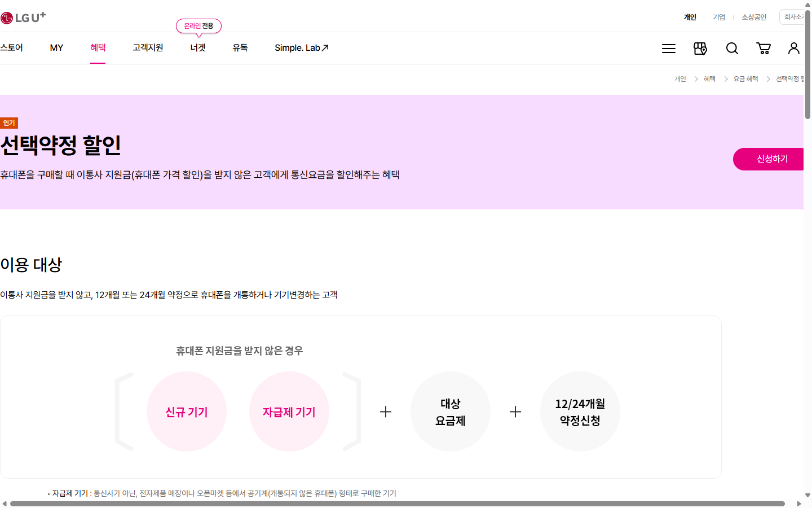
Task: Click the 12/24개월 약정신청 circle
Action: (580, 411)
